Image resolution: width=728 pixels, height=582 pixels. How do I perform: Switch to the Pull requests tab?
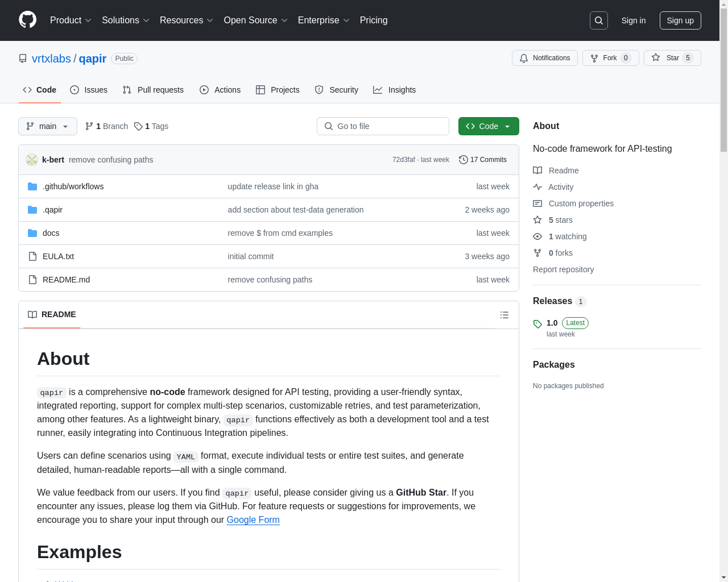(153, 90)
